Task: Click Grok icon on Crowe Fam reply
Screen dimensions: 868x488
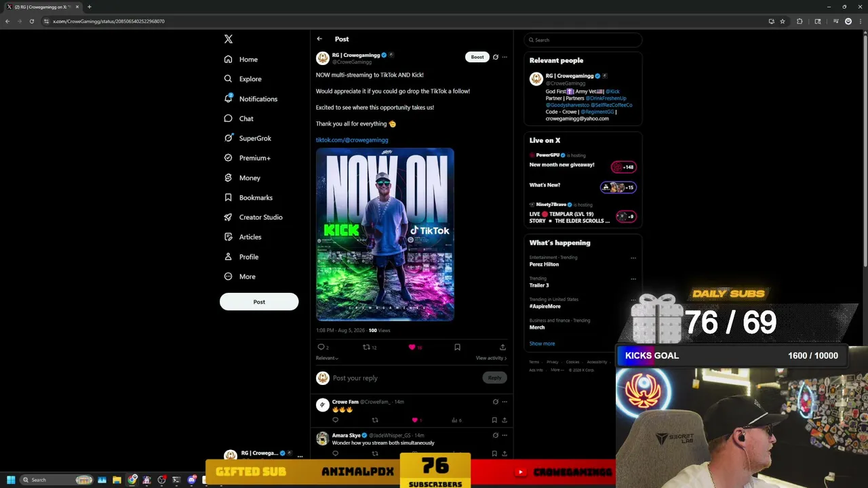Action: (496, 402)
